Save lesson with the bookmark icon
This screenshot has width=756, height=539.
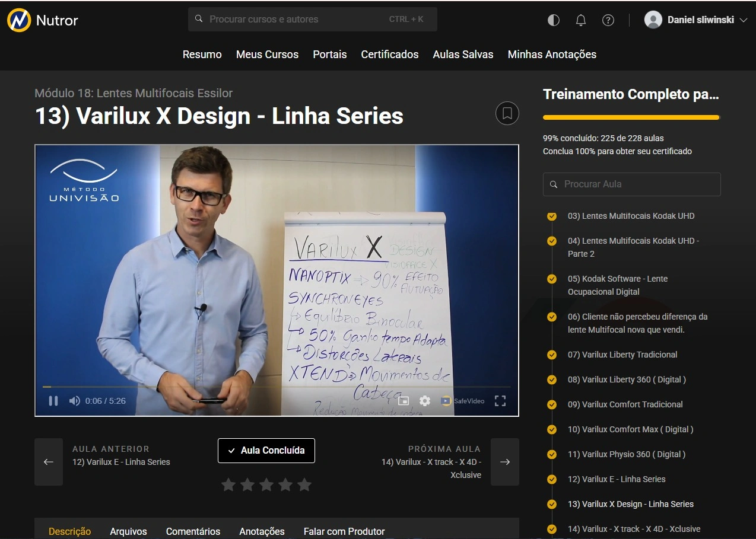(507, 113)
